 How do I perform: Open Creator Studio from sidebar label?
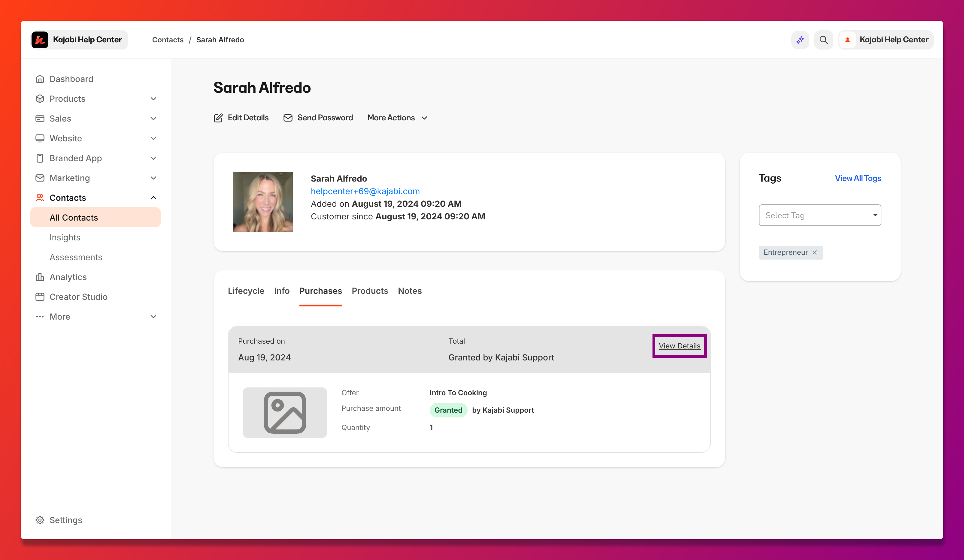78,297
